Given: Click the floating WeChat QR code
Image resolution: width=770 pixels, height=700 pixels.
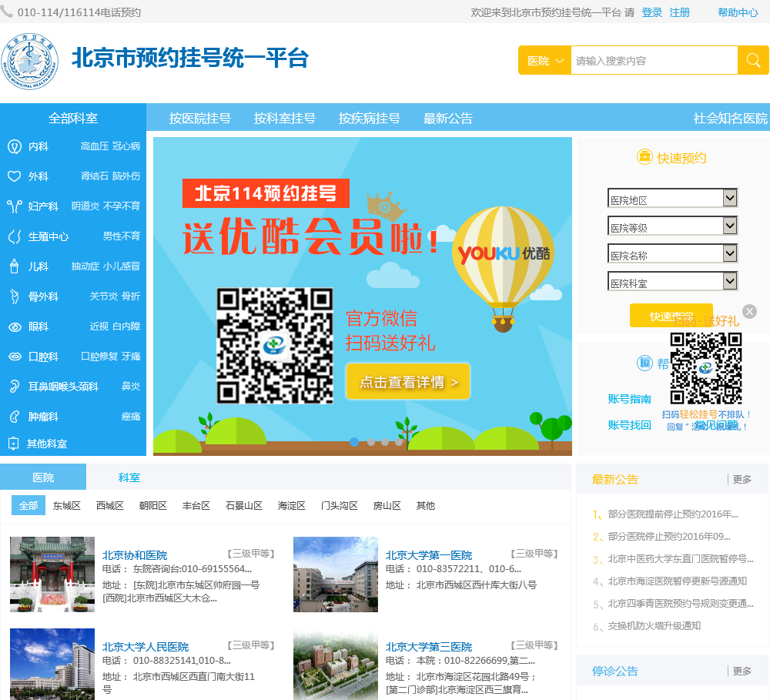Looking at the screenshot, I should [705, 368].
